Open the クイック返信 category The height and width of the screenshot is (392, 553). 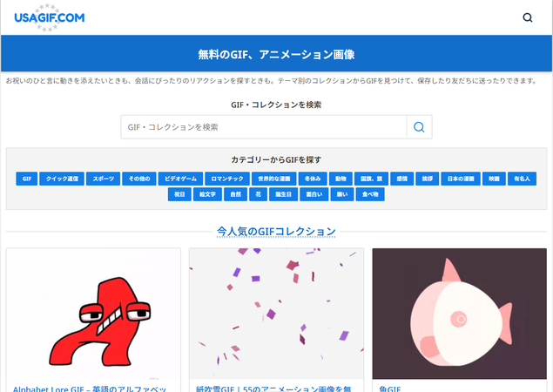point(62,179)
